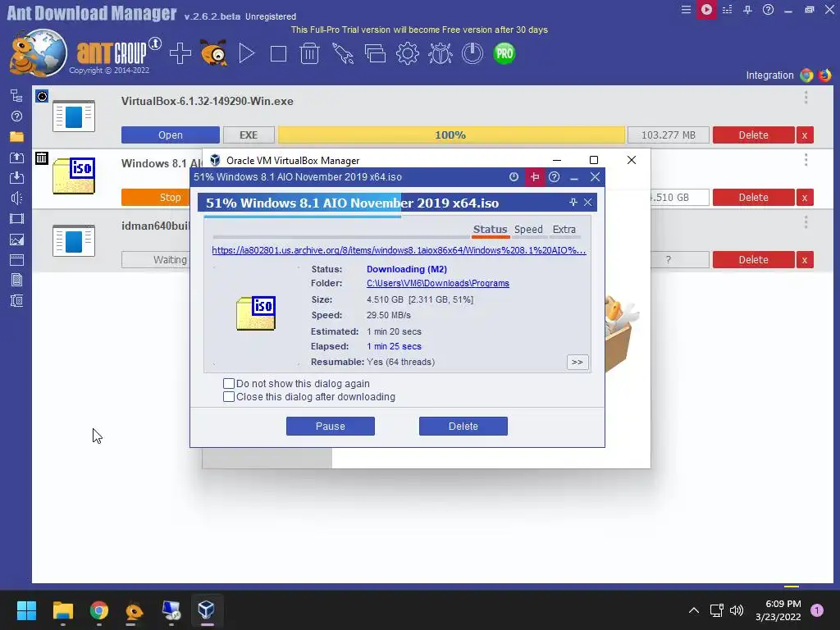Check Do not show this dialog again
Viewport: 840px width, 630px height.
[x=229, y=384]
